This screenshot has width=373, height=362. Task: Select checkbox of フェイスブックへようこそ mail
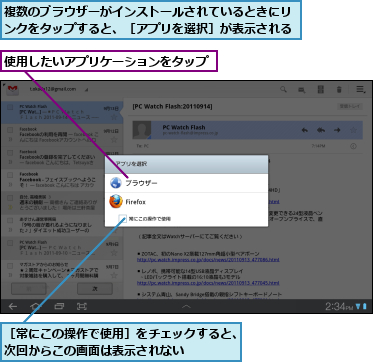click(10, 175)
